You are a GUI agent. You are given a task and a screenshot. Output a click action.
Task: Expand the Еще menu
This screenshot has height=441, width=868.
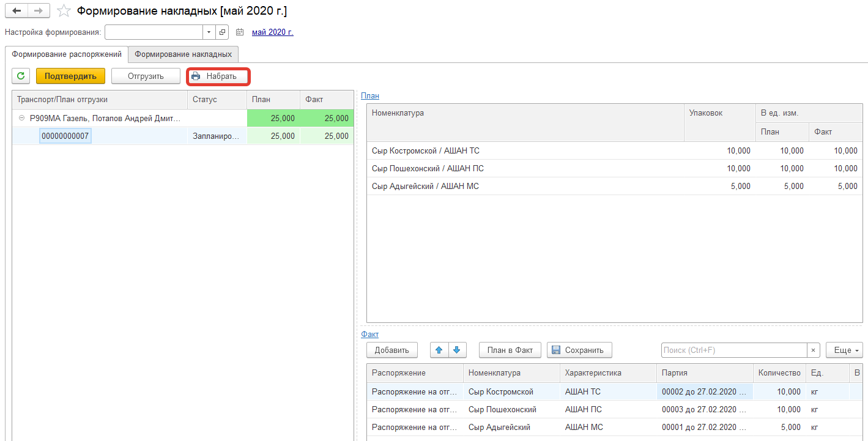pyautogui.click(x=844, y=350)
